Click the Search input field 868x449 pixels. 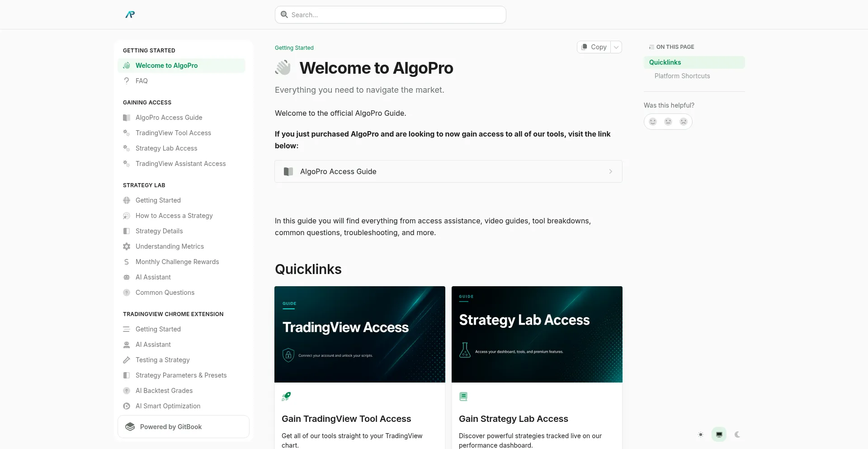pyautogui.click(x=391, y=14)
